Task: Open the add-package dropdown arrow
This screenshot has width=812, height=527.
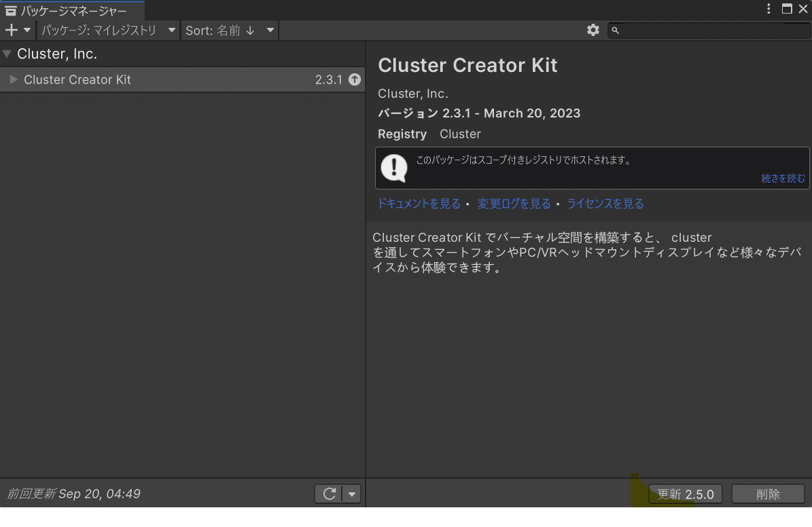Action: (27, 30)
